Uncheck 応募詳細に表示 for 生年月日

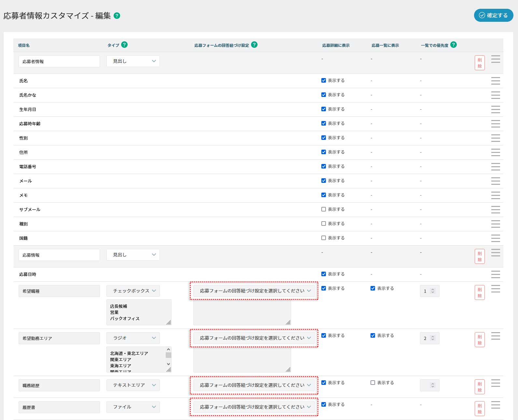pyautogui.click(x=324, y=109)
